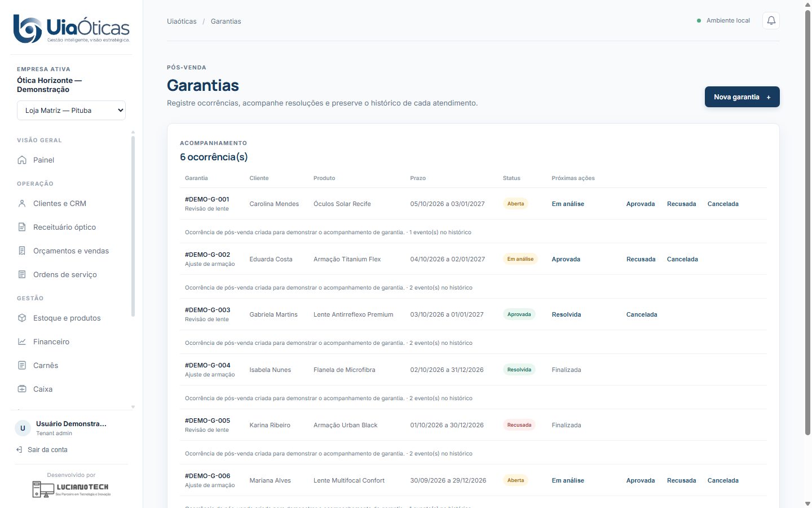Approve warranty #DEMO-G-002 with Aprovada
The image size is (812, 508).
[x=566, y=259]
